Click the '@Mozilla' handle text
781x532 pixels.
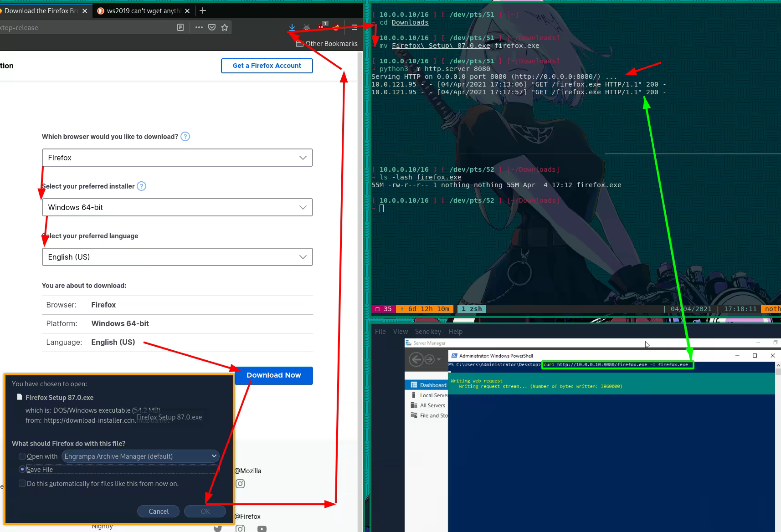248,471
